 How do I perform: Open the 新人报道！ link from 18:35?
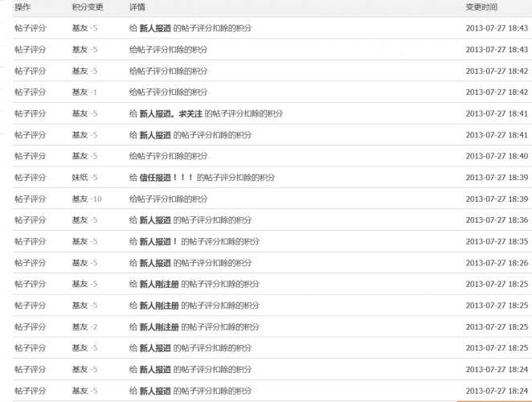[158, 241]
